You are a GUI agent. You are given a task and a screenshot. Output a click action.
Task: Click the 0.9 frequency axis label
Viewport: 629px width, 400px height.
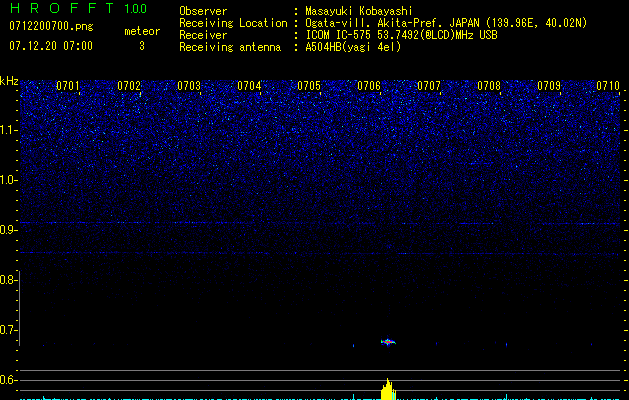(8, 230)
